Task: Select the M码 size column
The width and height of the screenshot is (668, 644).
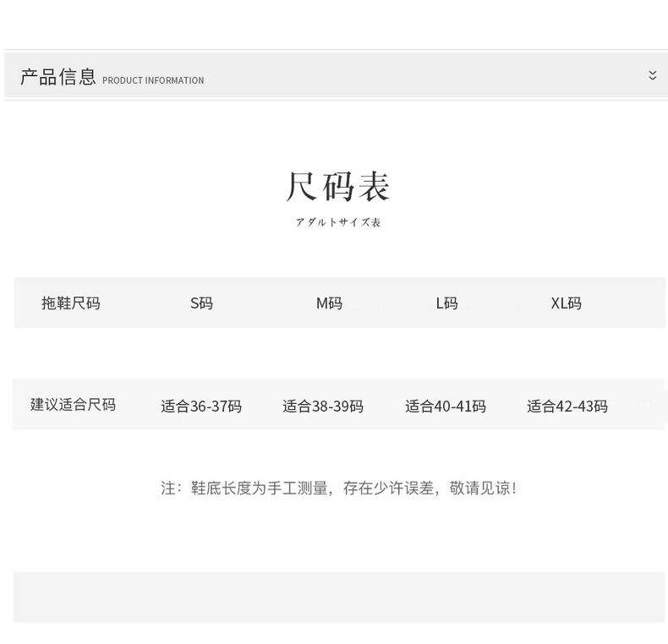Action: (x=329, y=303)
